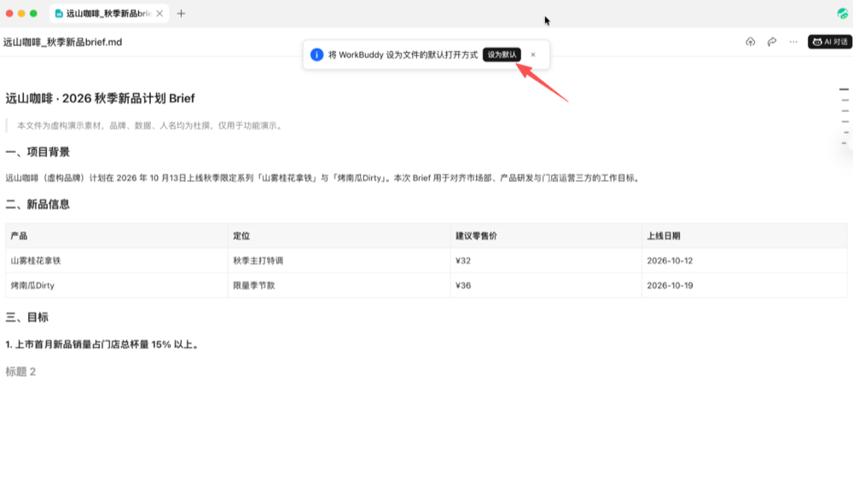Click the blue info icon in the notification
Image resolution: width=853 pixels, height=504 pixels.
coord(316,55)
